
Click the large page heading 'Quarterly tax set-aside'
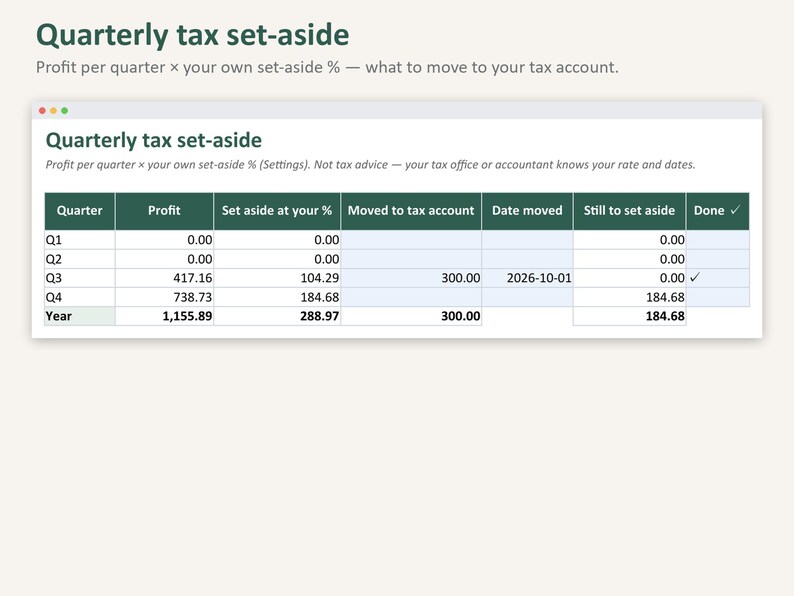pos(192,35)
